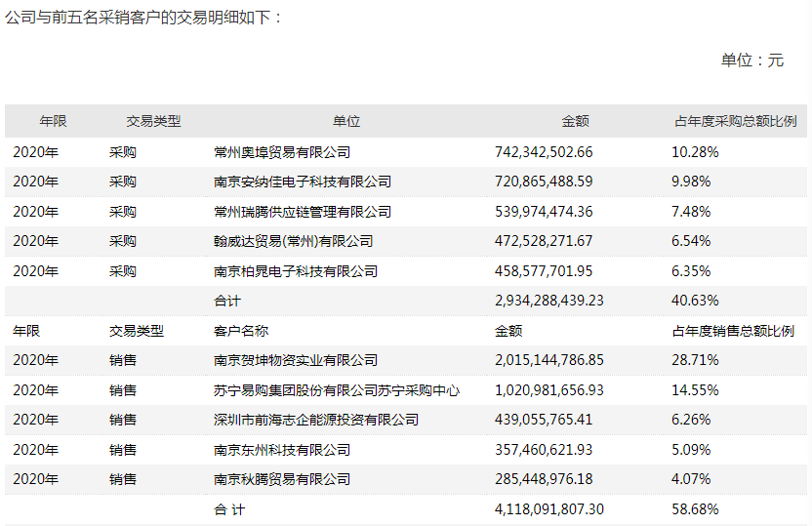Click amount 458,577,701.95
The width and height of the screenshot is (812, 526).
click(x=544, y=271)
